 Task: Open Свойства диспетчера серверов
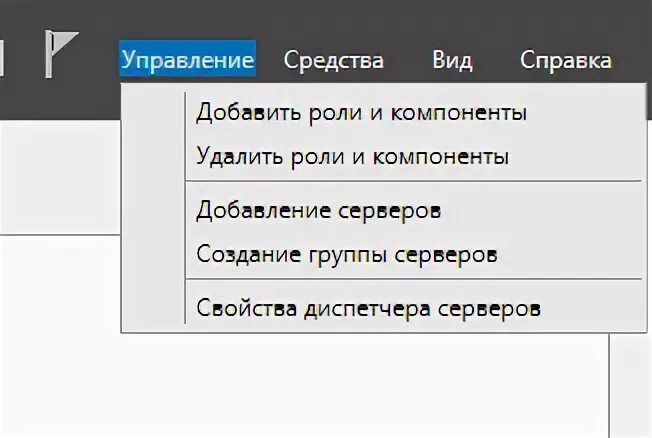point(368,309)
